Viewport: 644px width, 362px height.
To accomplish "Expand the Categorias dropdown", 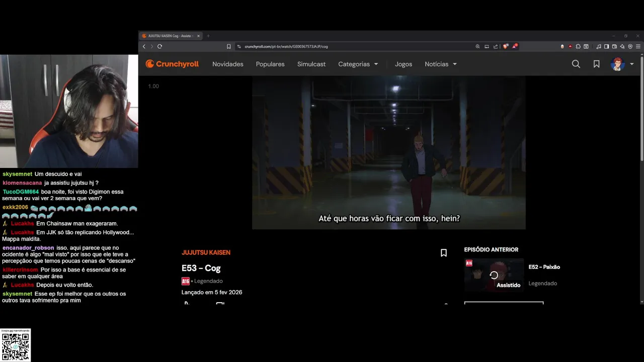I will click(358, 64).
